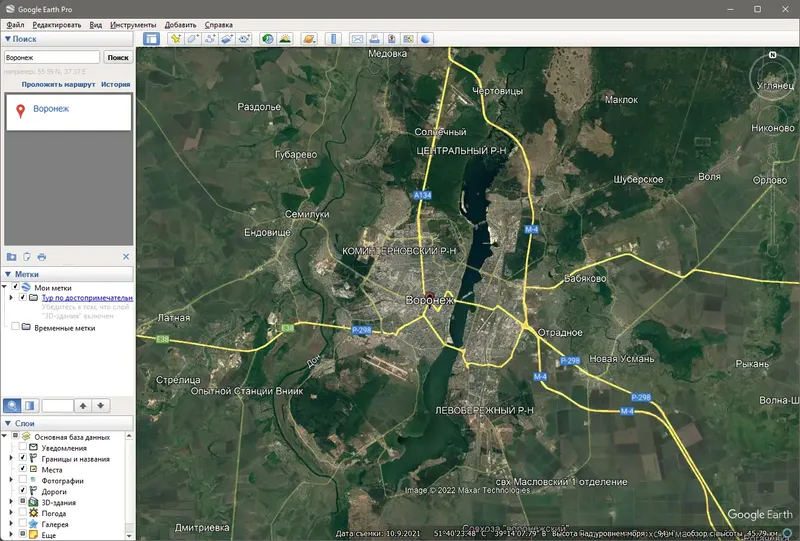Click the empty places filter text field
Viewport: 800px width, 541px height.
[x=57, y=406]
